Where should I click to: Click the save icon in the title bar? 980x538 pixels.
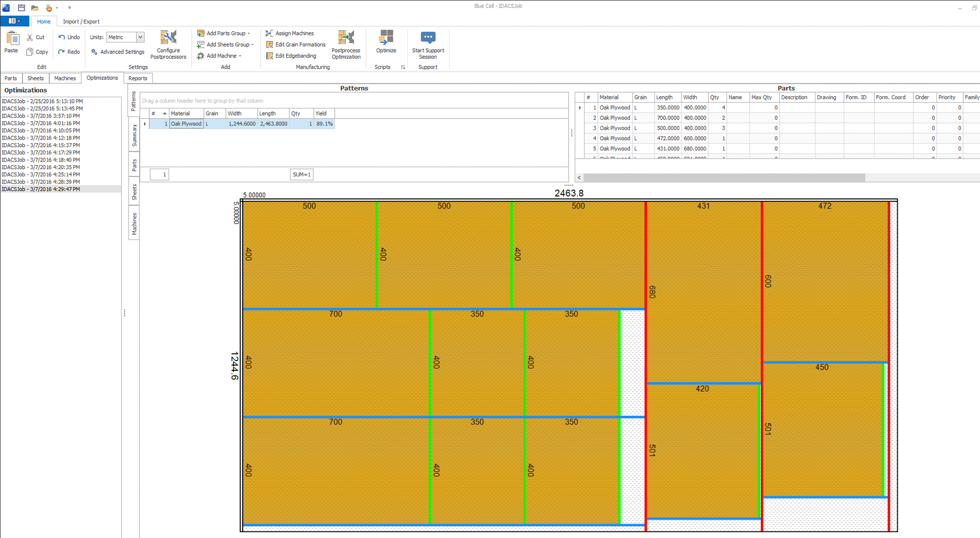pyautogui.click(x=21, y=8)
